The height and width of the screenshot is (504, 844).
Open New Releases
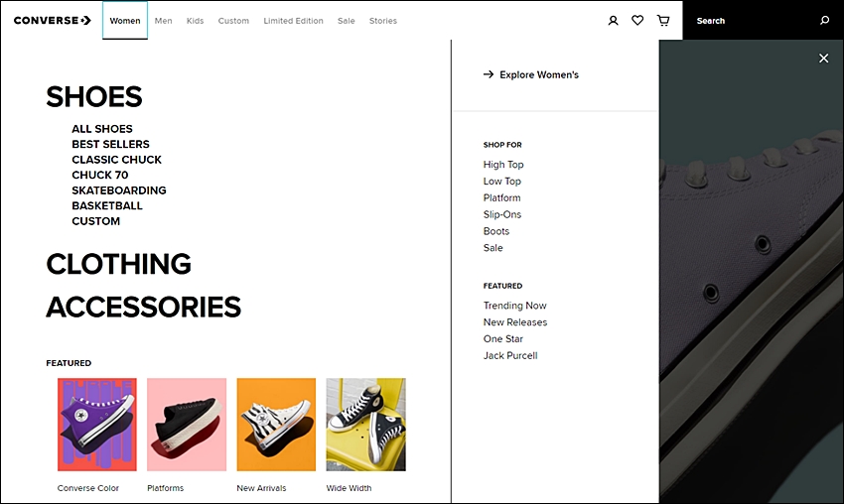click(515, 322)
